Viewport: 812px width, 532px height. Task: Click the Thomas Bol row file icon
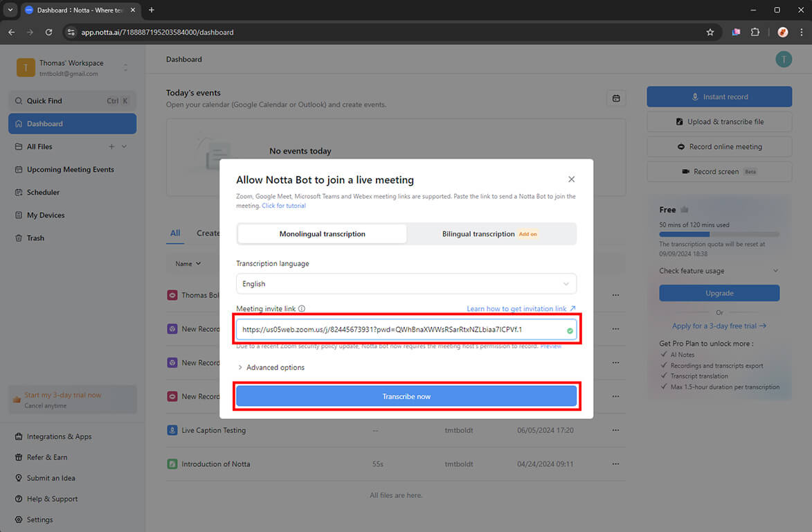tap(172, 295)
